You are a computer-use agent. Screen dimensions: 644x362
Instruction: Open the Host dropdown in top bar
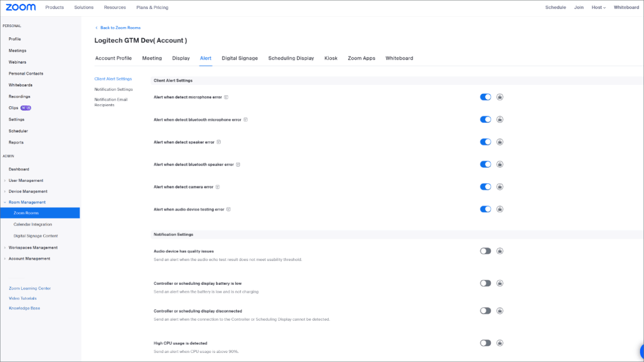pos(598,8)
